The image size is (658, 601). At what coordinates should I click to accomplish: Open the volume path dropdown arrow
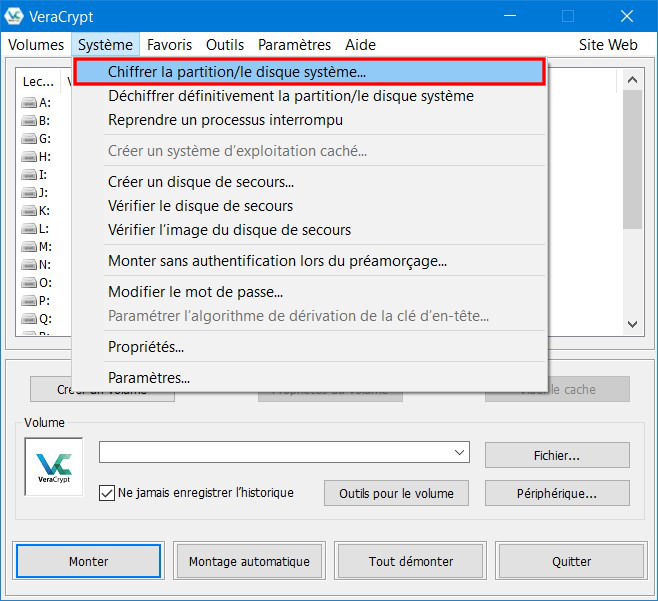(460, 452)
